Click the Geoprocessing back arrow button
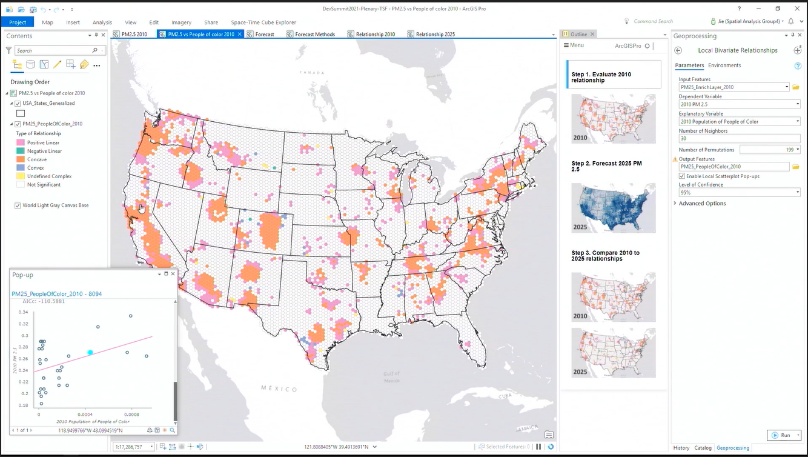Viewport: 808px width, 457px height. tap(678, 50)
